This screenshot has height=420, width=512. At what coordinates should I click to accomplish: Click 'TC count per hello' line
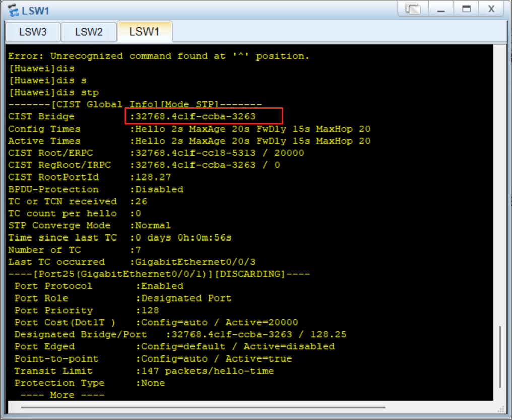pyautogui.click(x=75, y=213)
